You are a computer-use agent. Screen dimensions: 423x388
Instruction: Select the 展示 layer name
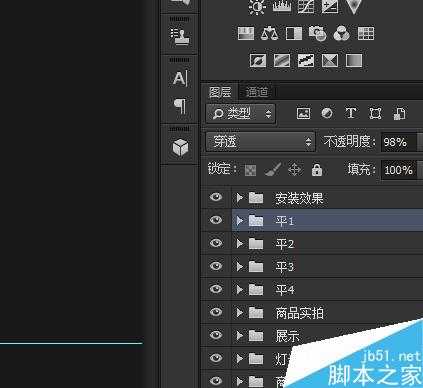pyautogui.click(x=287, y=336)
